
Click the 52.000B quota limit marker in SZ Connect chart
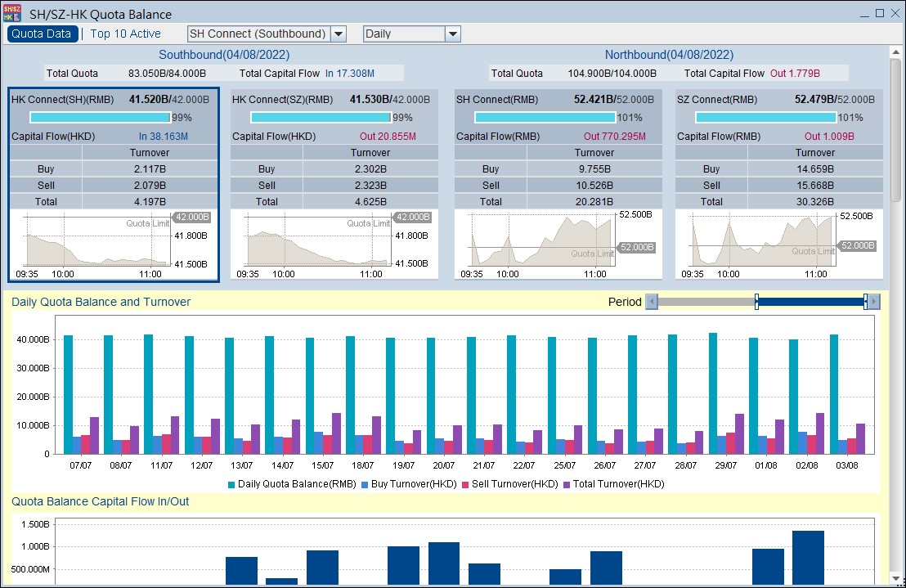point(858,245)
